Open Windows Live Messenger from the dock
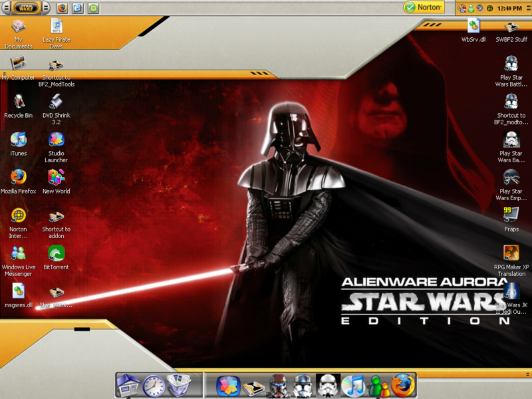Viewport: 532px width, 399px height. click(x=378, y=386)
